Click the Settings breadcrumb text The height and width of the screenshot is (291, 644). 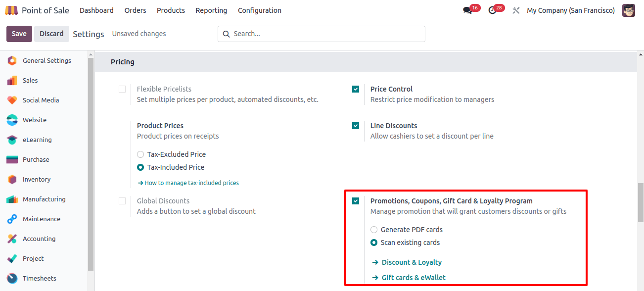click(89, 34)
